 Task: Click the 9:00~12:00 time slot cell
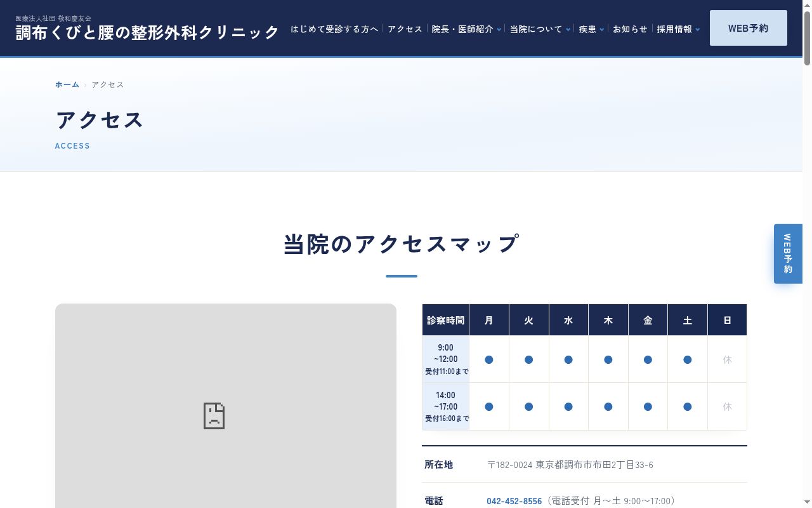click(x=445, y=359)
